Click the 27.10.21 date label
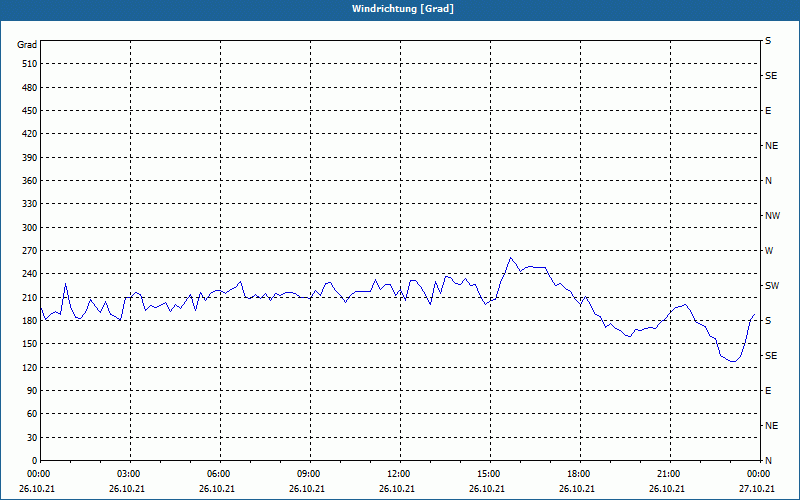 (757, 489)
